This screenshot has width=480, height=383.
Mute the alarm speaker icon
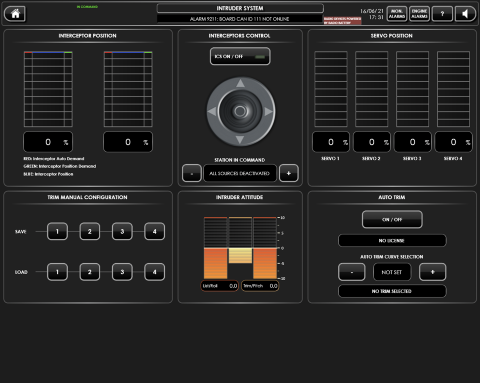[x=465, y=14]
